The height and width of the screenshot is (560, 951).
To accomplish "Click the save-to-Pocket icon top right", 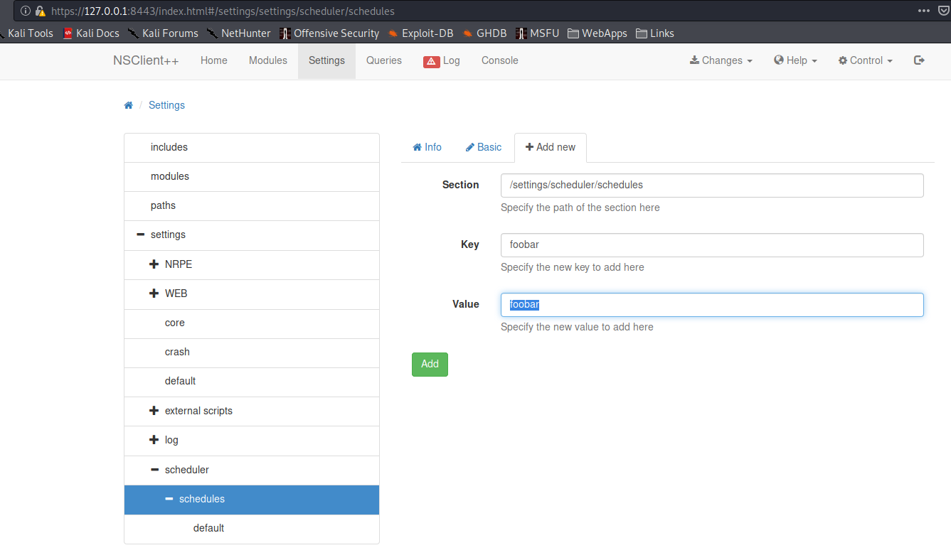I will (942, 11).
